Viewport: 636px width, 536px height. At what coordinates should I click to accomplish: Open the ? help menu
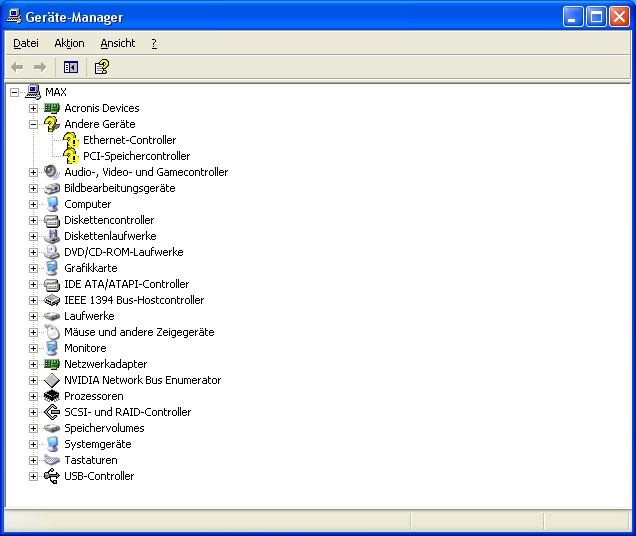[x=154, y=43]
